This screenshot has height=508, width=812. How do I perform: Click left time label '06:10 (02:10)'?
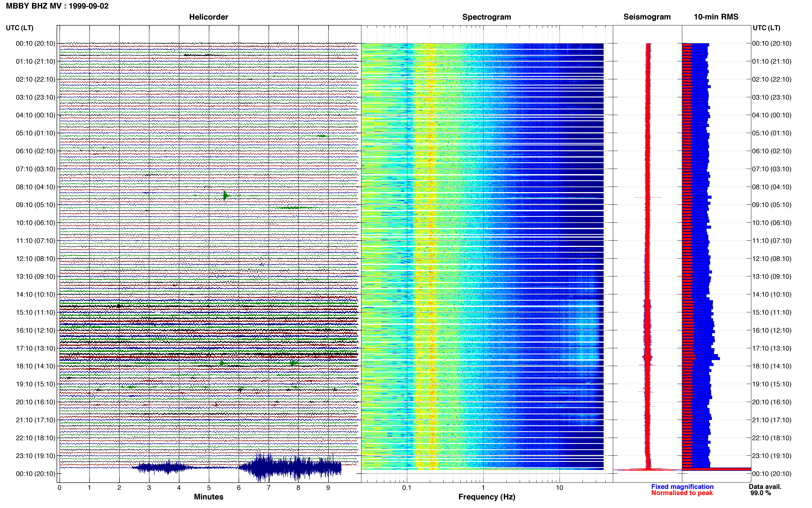36,151
